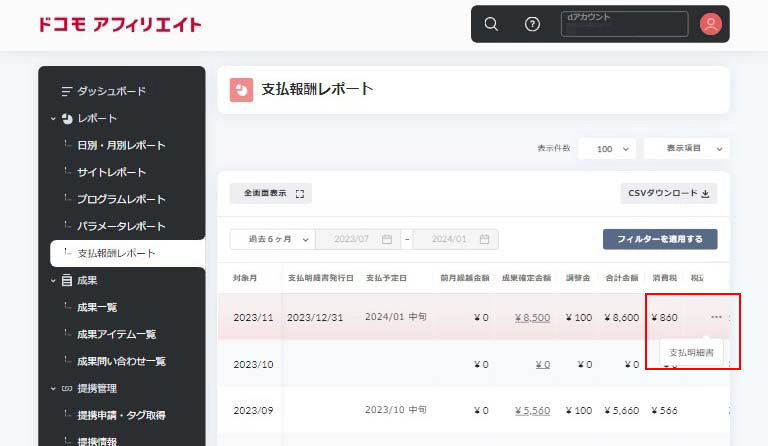Click the dアカウント input field
The width and height of the screenshot is (768, 446).
pyautogui.click(x=625, y=25)
